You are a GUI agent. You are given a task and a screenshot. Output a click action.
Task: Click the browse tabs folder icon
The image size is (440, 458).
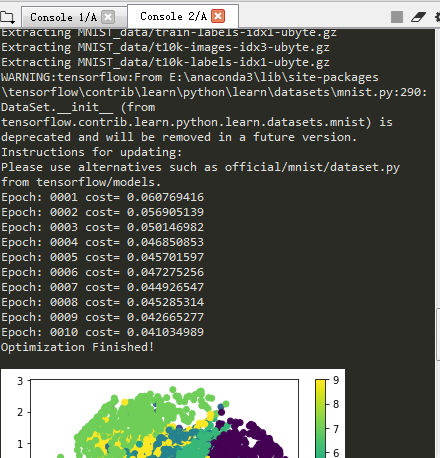click(x=7, y=17)
